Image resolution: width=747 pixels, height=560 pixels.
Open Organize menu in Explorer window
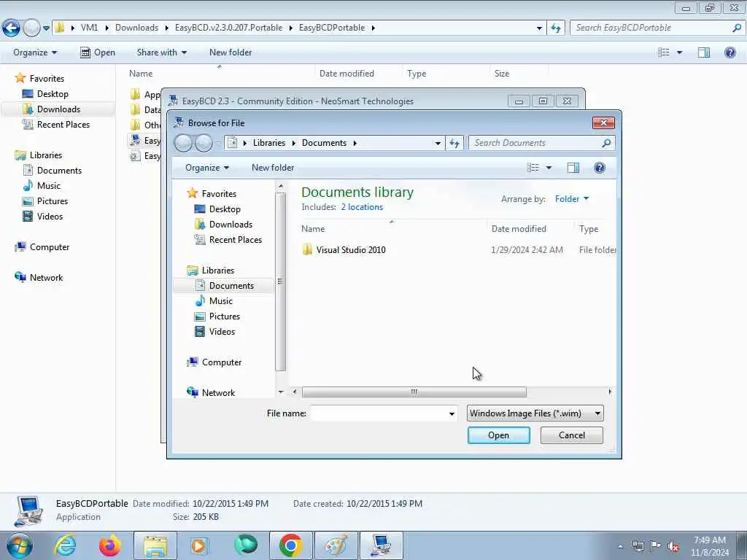(35, 52)
